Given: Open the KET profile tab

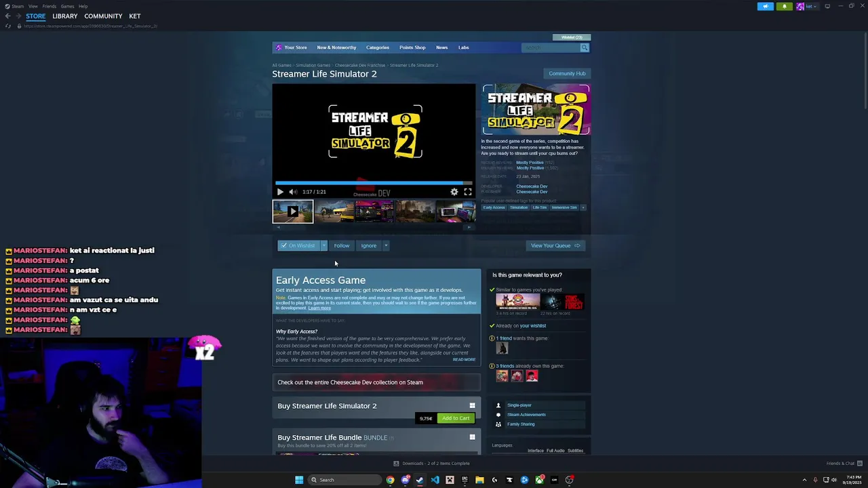Looking at the screenshot, I should tap(135, 16).
